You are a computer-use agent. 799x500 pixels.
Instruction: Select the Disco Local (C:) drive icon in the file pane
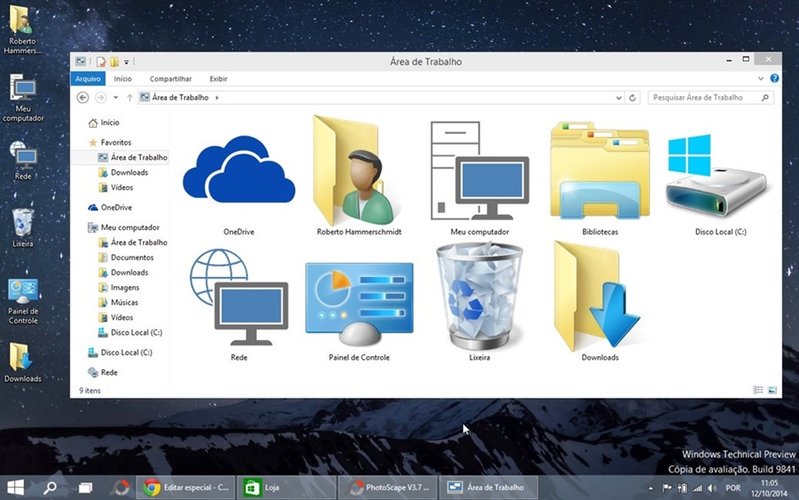[717, 175]
